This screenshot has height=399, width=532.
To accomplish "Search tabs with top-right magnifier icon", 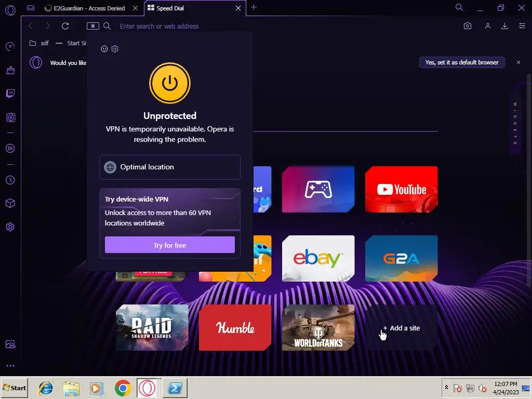I will 459,7.
